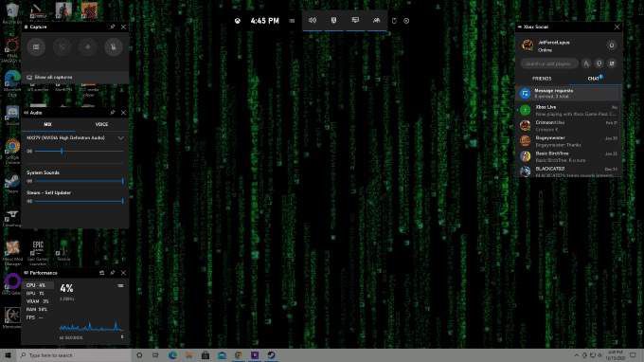Click the record last 30 seconds button
The height and width of the screenshot is (362, 644).
pyautogui.click(x=62, y=46)
